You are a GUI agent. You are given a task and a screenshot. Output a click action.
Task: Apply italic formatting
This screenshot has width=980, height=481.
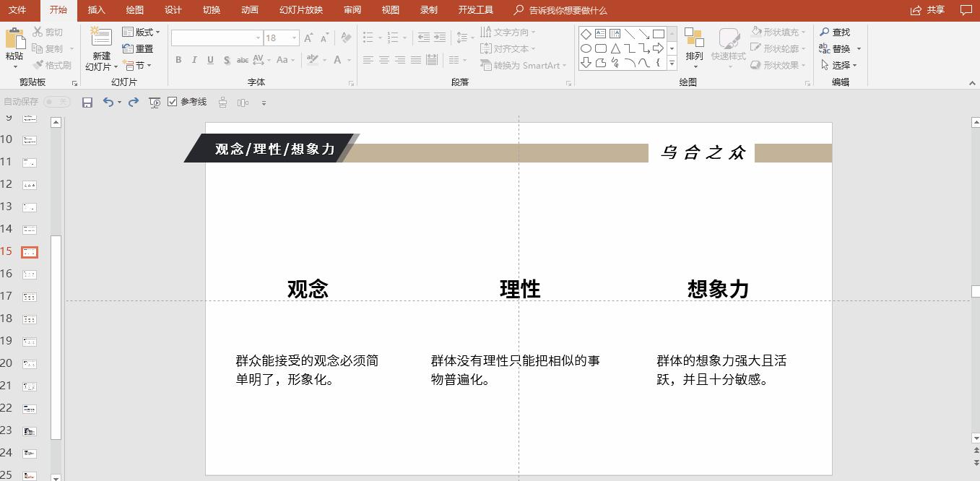coord(194,61)
